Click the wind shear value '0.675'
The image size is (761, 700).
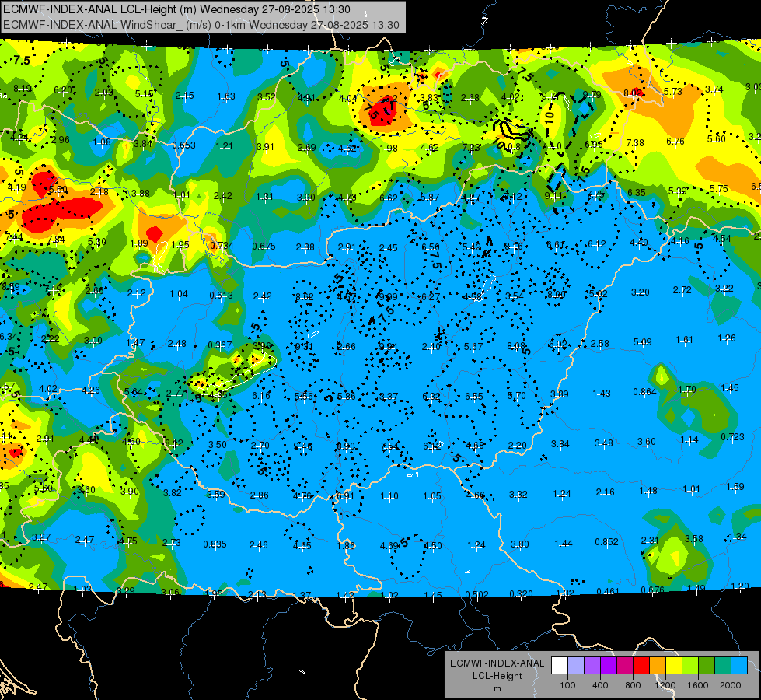click(264, 247)
